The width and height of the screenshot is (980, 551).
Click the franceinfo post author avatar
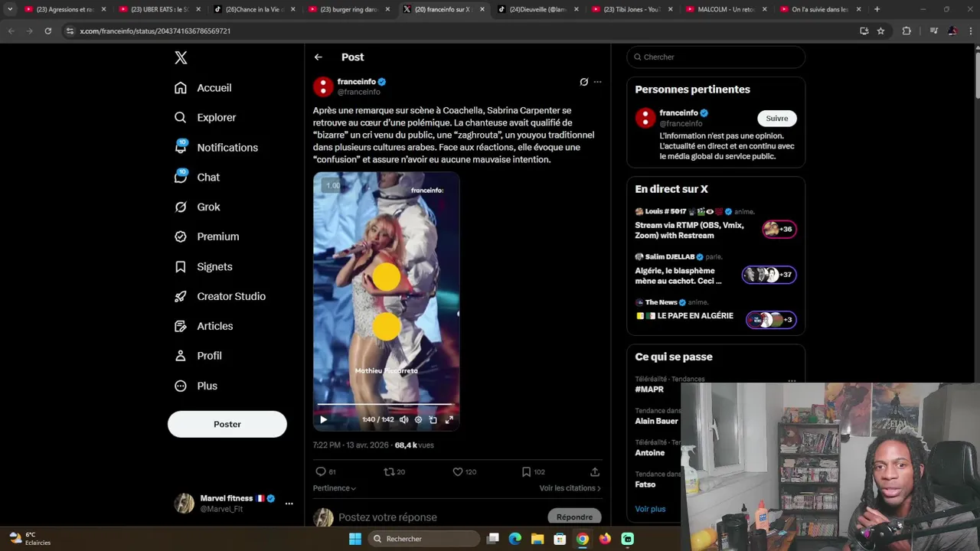[x=323, y=86]
